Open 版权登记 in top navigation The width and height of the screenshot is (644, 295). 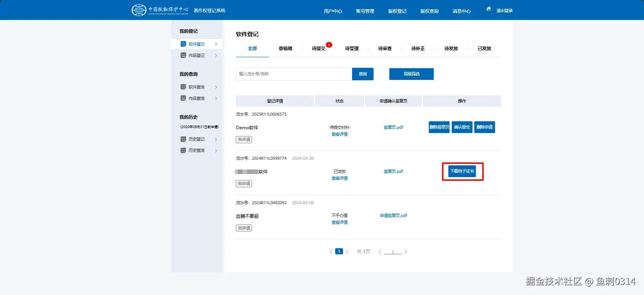click(x=397, y=11)
